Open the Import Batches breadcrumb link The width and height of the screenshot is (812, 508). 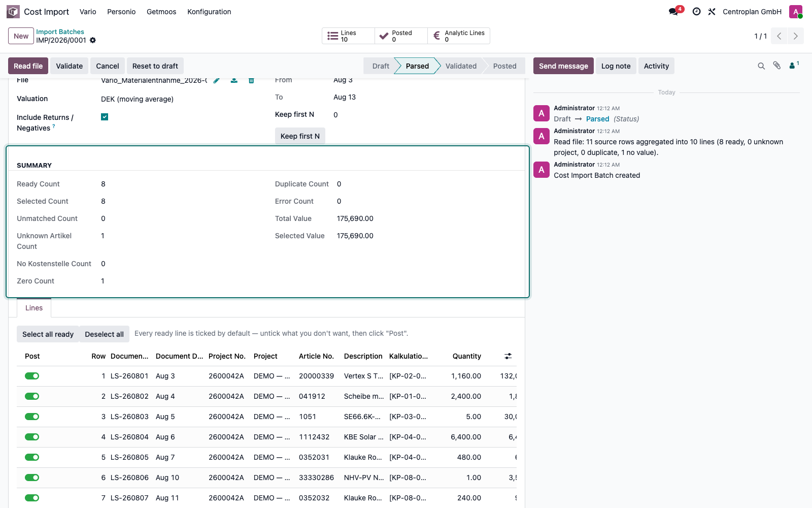(x=60, y=31)
